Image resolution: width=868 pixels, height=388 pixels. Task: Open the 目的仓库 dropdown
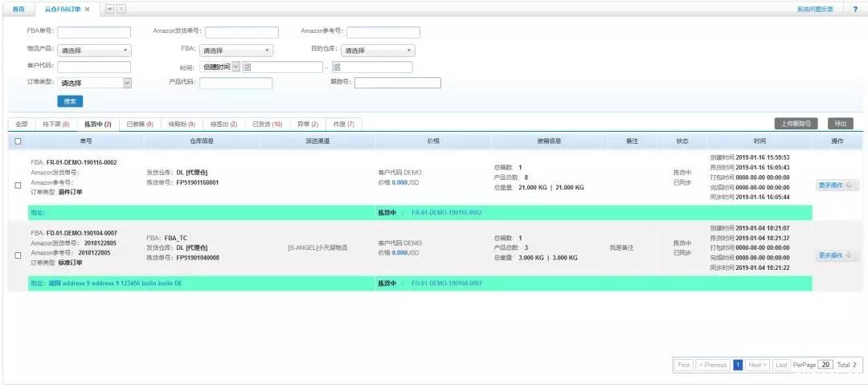(x=378, y=51)
